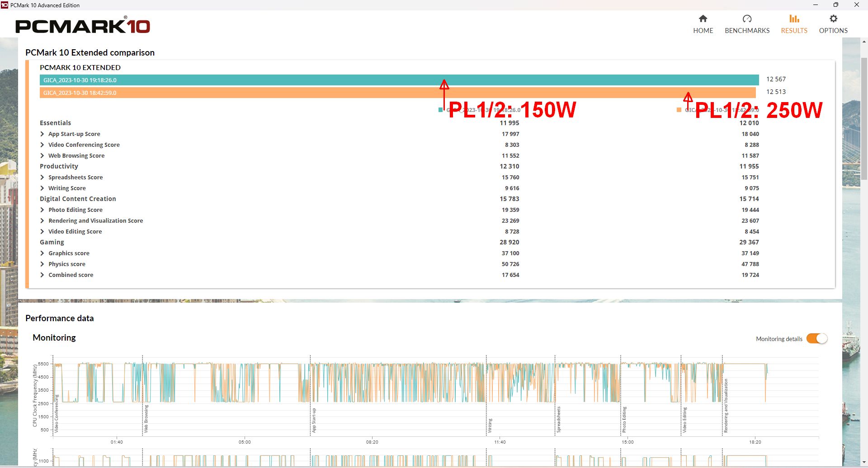
Task: Click Rendering and Visualization timeline marker
Action: 726,406
